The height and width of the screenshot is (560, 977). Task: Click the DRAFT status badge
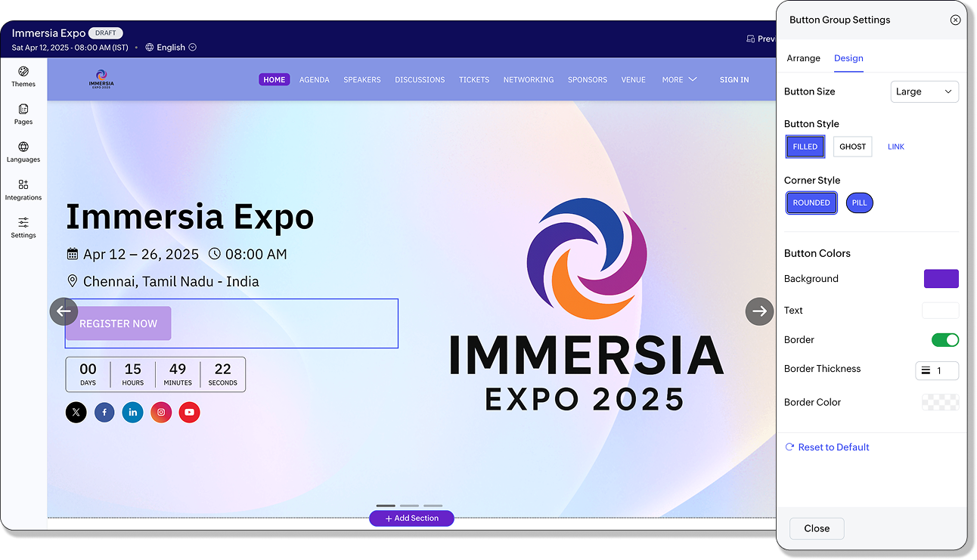point(105,33)
